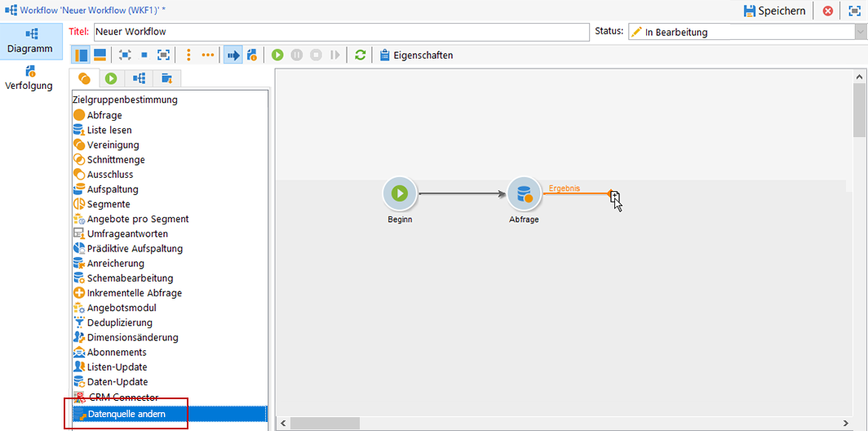This screenshot has width=868, height=431.
Task: Click the fullscreen icon at top right
Action: coord(853,11)
